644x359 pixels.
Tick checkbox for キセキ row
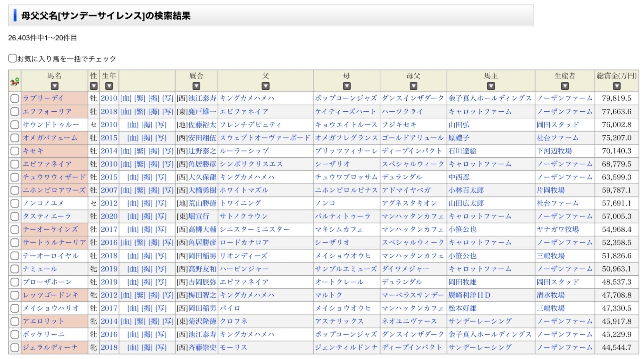pos(14,151)
